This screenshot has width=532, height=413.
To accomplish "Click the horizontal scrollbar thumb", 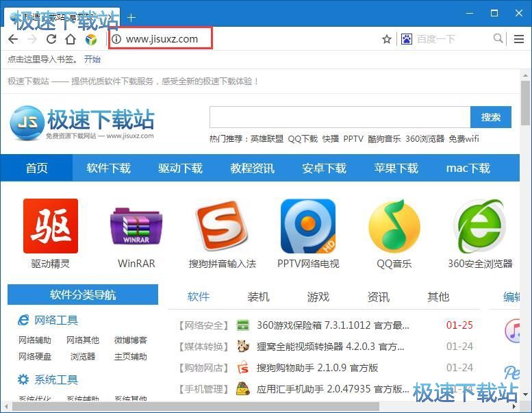I will click(196, 406).
